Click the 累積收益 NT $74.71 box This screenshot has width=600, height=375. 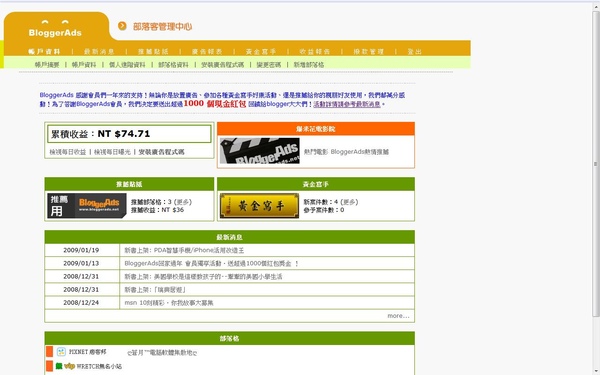(x=129, y=134)
